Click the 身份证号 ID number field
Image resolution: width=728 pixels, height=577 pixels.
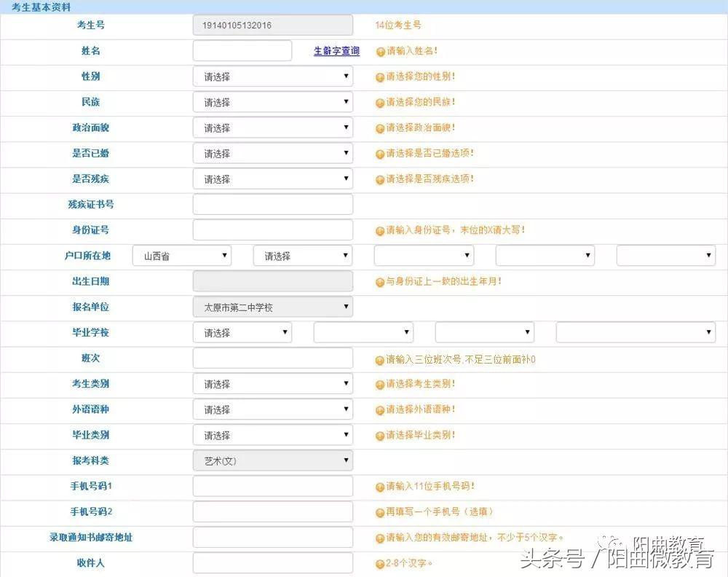(272, 229)
